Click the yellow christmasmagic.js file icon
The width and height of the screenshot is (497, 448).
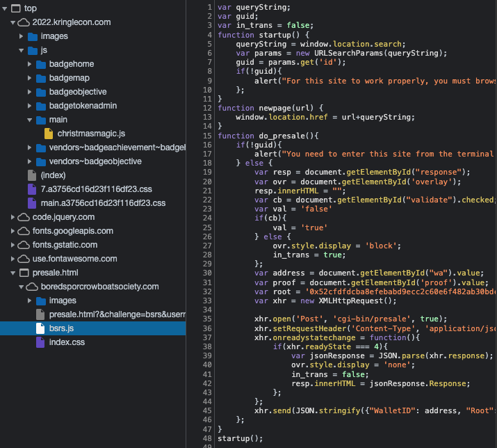49,134
